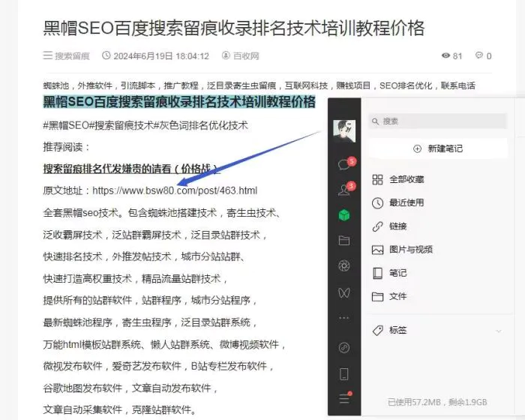Open the Moments aperture icon in sidebar
Viewport: 525px width, 420px height.
(344, 266)
